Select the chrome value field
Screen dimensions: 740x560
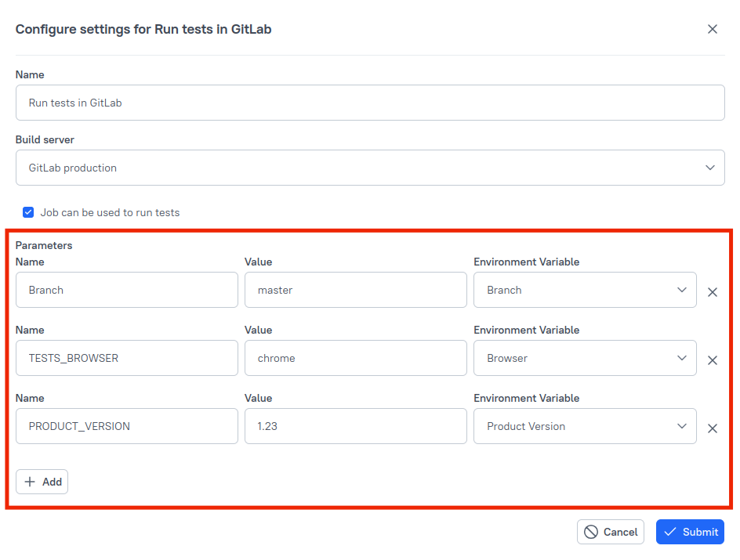[355, 358]
